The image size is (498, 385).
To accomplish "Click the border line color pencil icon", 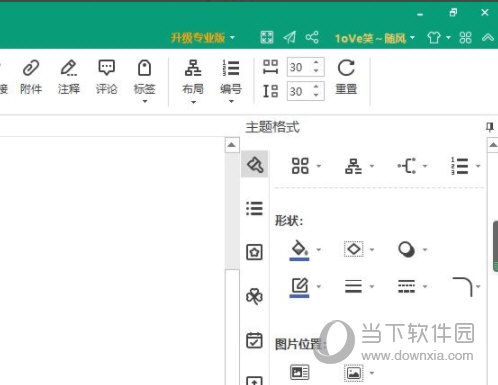I will (x=299, y=287).
